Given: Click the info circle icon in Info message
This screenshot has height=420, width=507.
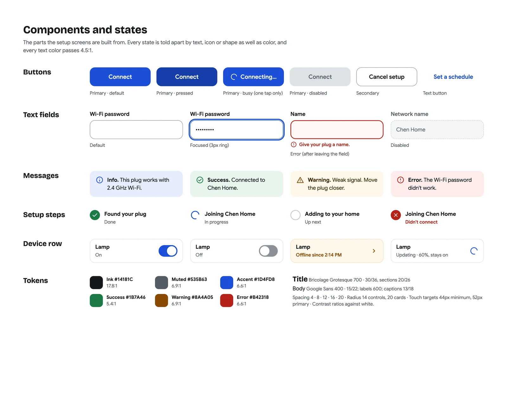Looking at the screenshot, I should coord(99,180).
